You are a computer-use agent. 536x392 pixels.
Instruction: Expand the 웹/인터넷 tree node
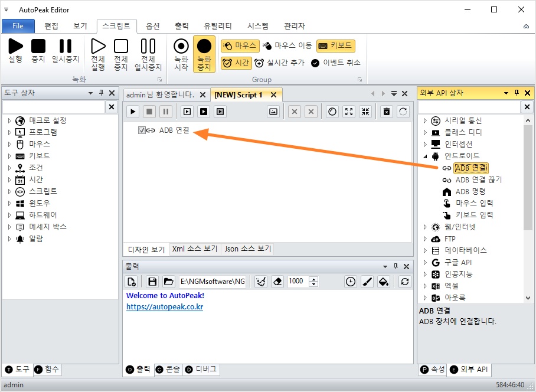point(425,227)
